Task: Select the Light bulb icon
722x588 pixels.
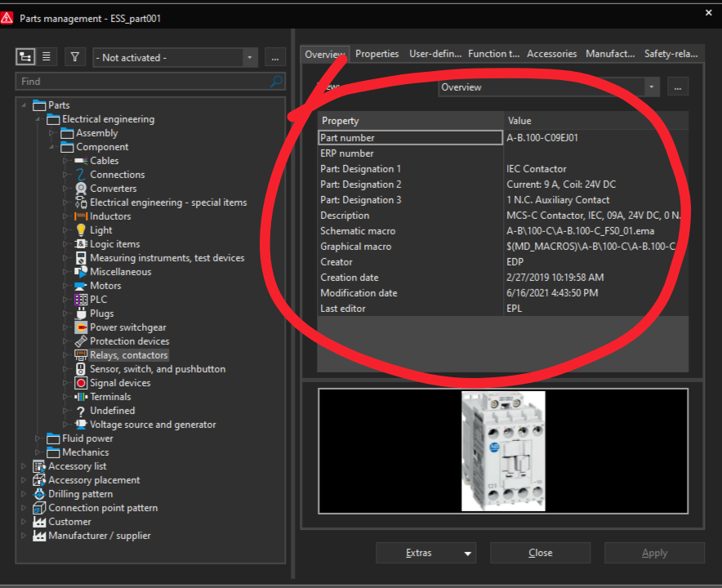Action: 81,229
